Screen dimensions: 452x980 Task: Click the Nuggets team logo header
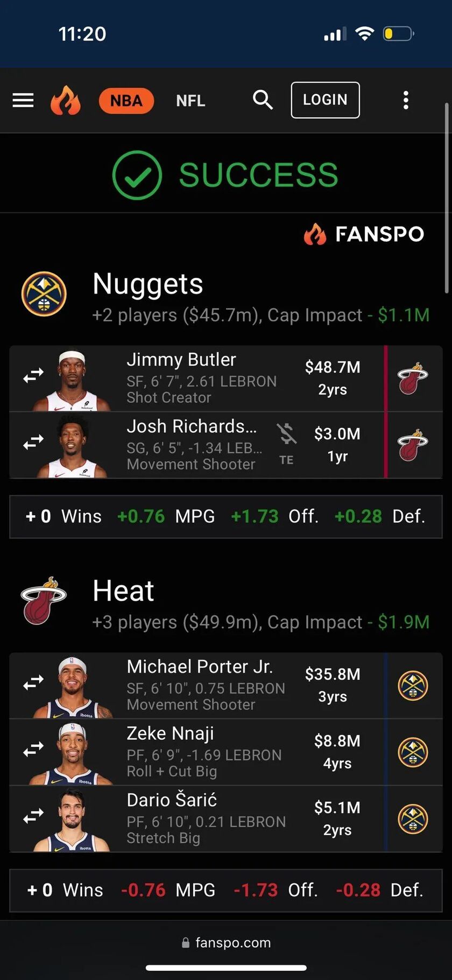44,294
